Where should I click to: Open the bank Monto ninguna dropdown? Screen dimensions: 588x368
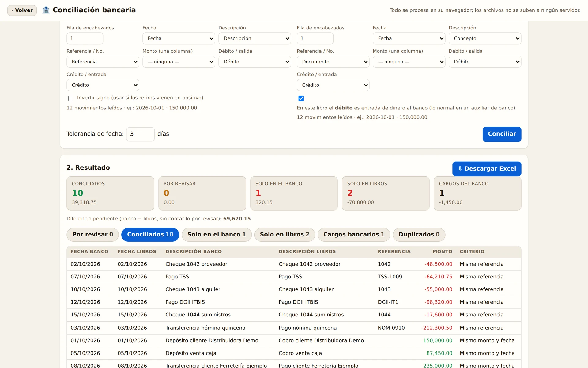(179, 62)
